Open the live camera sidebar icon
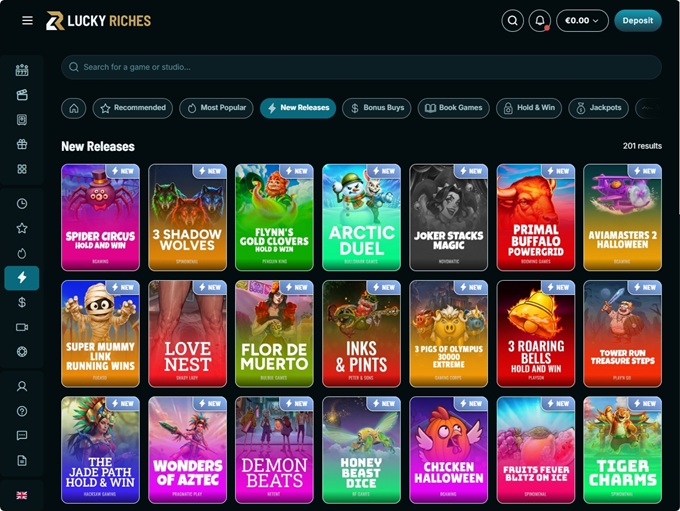 point(22,327)
